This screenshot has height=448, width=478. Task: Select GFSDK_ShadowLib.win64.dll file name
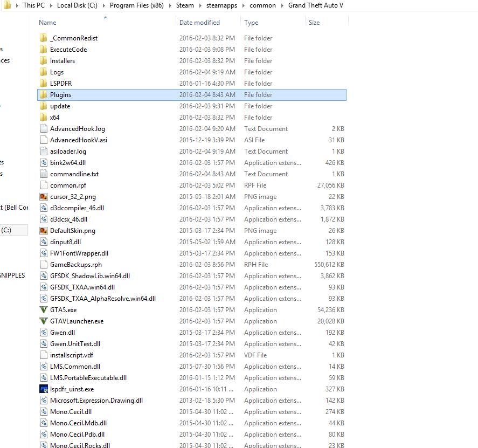(x=90, y=276)
